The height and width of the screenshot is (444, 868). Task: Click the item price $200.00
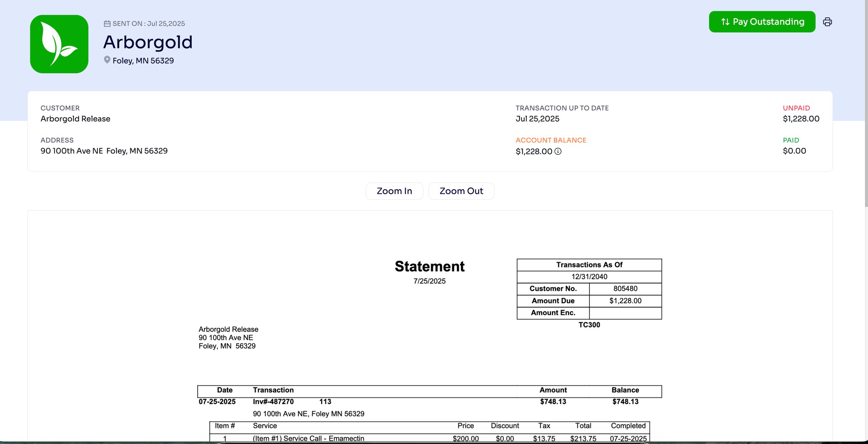coord(466,439)
